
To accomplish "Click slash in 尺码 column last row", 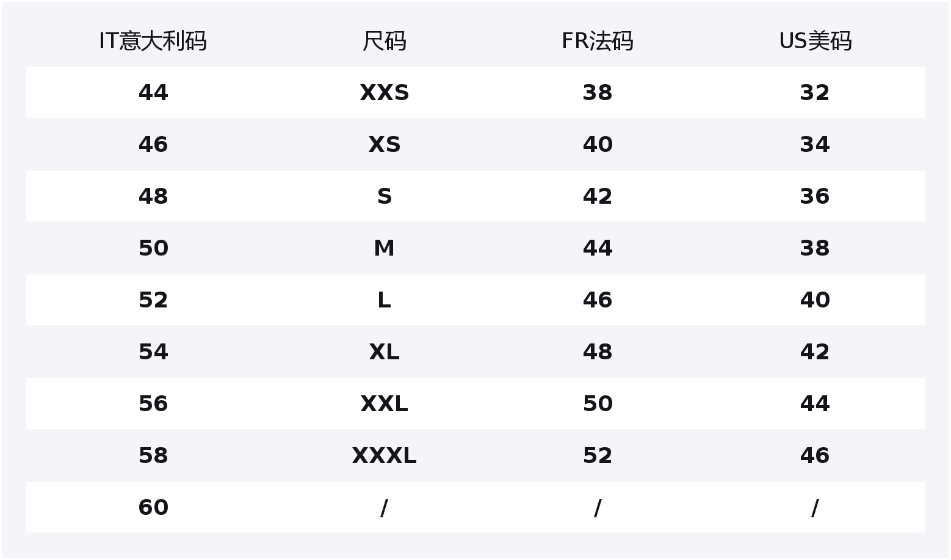I will tap(384, 508).
